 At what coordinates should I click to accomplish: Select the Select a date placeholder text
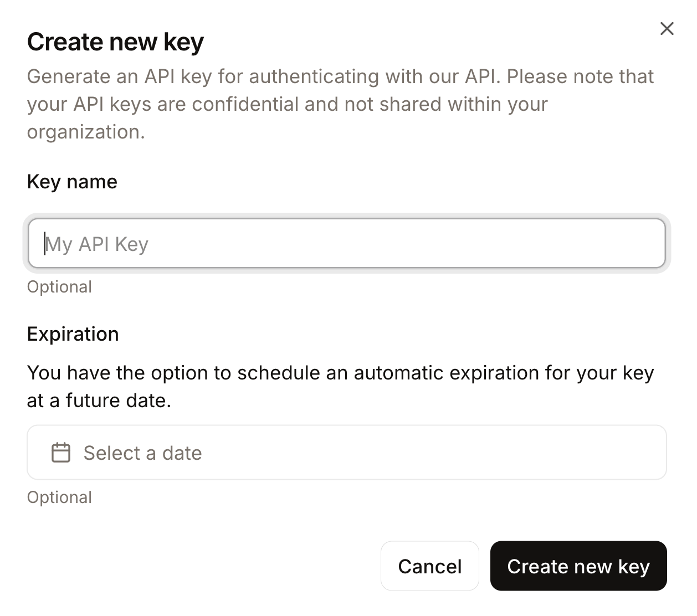click(x=142, y=453)
